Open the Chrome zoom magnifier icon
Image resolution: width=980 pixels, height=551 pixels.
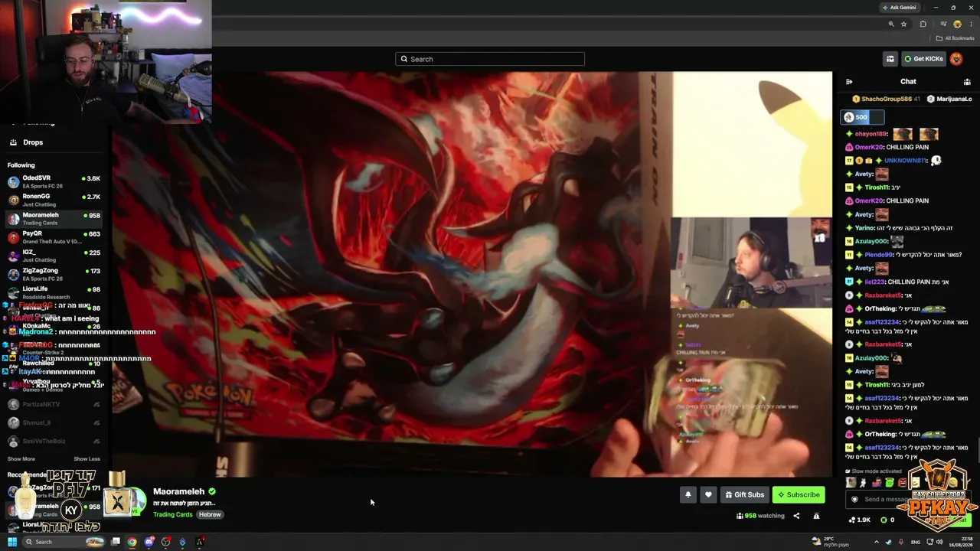point(891,24)
